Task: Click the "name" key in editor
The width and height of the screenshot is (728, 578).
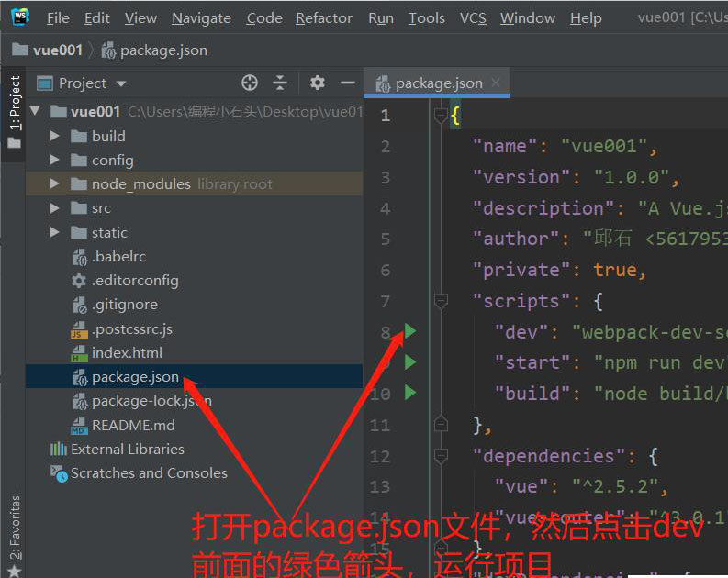Action: [x=505, y=147]
